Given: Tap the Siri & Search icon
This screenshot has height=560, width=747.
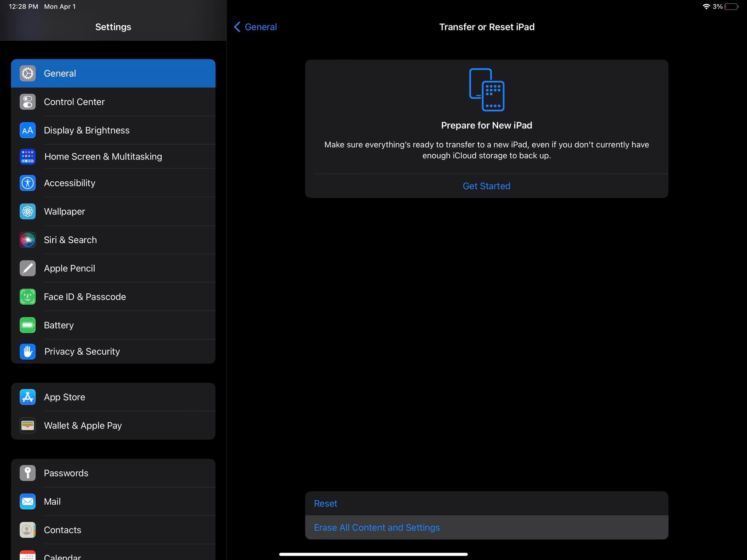Looking at the screenshot, I should coord(27,240).
